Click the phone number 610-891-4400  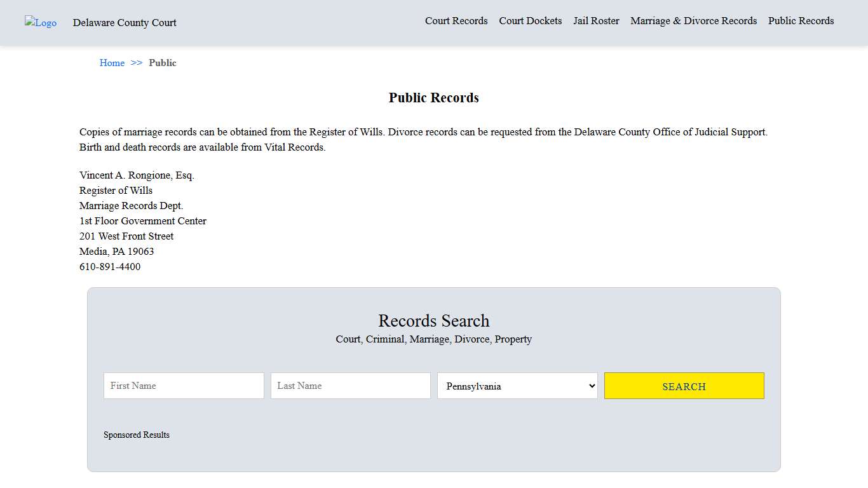(110, 266)
